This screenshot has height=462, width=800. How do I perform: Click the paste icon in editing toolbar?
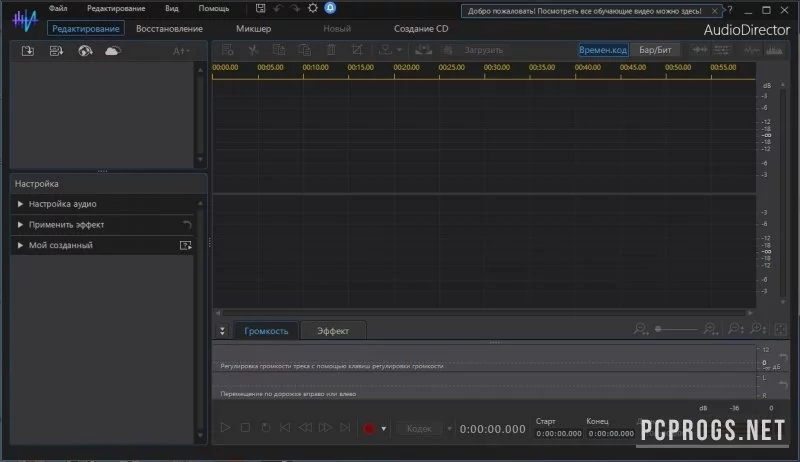(x=305, y=50)
